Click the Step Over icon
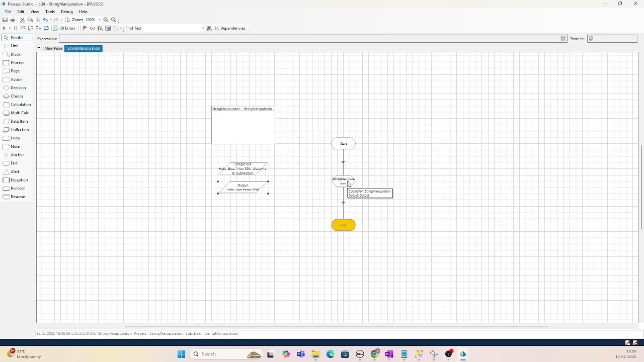 point(31,28)
